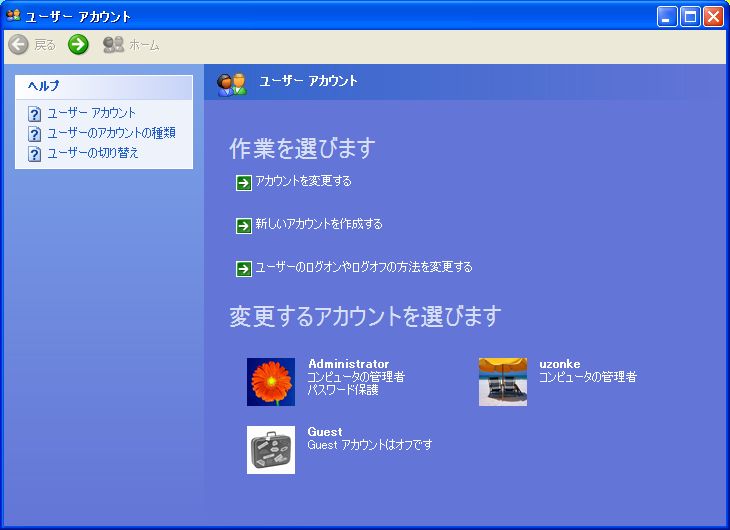This screenshot has height=530, width=730.
Task: Click the green Forward arrow icon
Action: tap(78, 45)
